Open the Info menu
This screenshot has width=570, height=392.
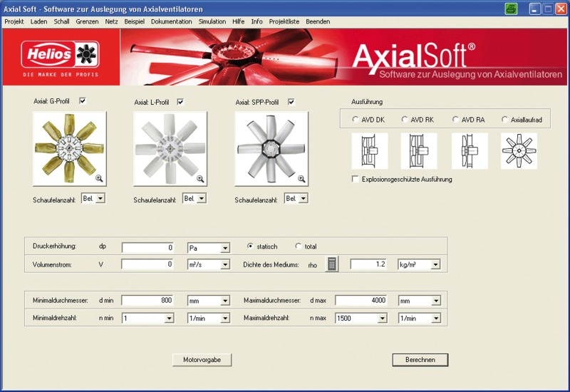[256, 21]
